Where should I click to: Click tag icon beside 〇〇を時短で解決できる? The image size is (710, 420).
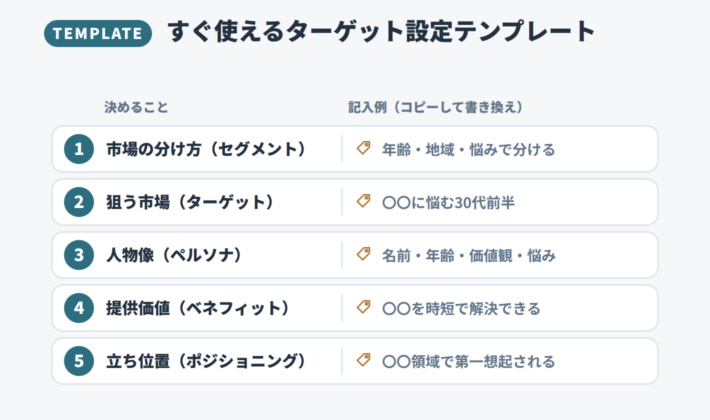[x=363, y=307]
